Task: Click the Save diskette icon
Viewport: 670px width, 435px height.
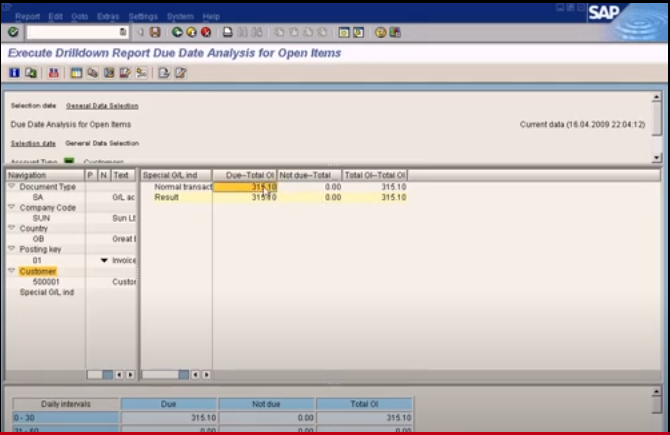Action: click(x=155, y=32)
